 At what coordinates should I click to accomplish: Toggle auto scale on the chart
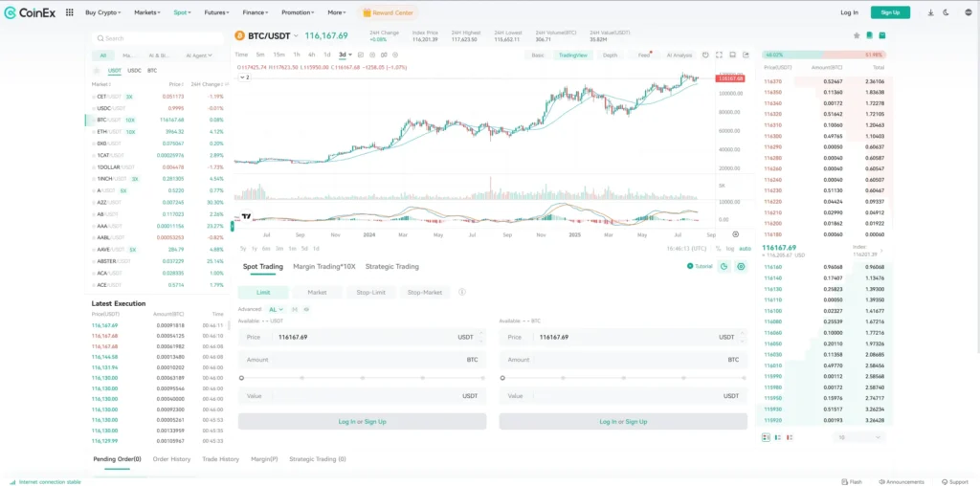point(745,248)
